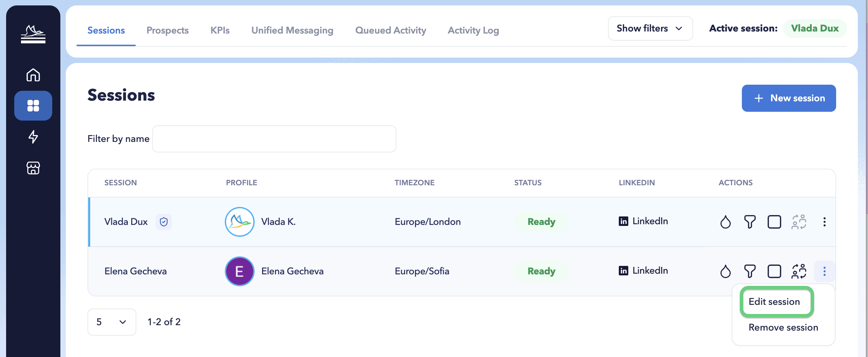Click the switch-user icon in Vlada Dux row
868x357 pixels.
[x=799, y=222]
